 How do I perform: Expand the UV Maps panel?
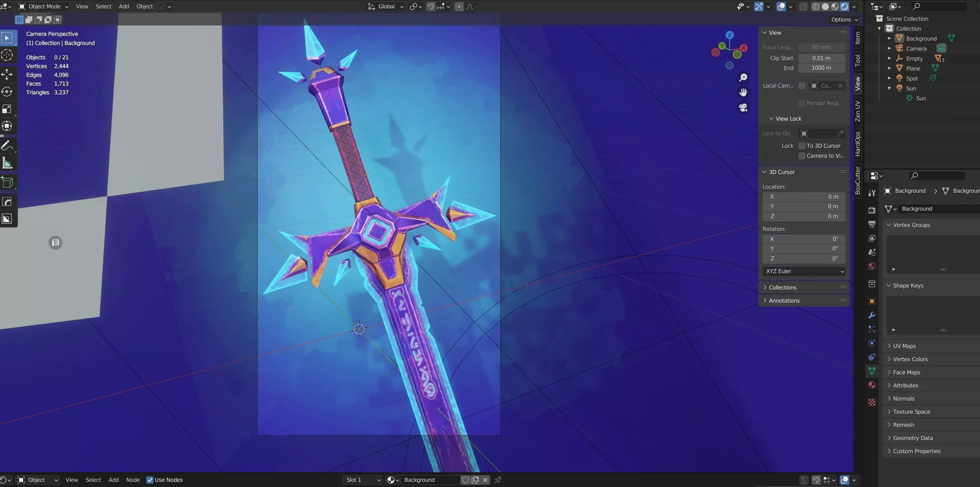pyautogui.click(x=931, y=346)
